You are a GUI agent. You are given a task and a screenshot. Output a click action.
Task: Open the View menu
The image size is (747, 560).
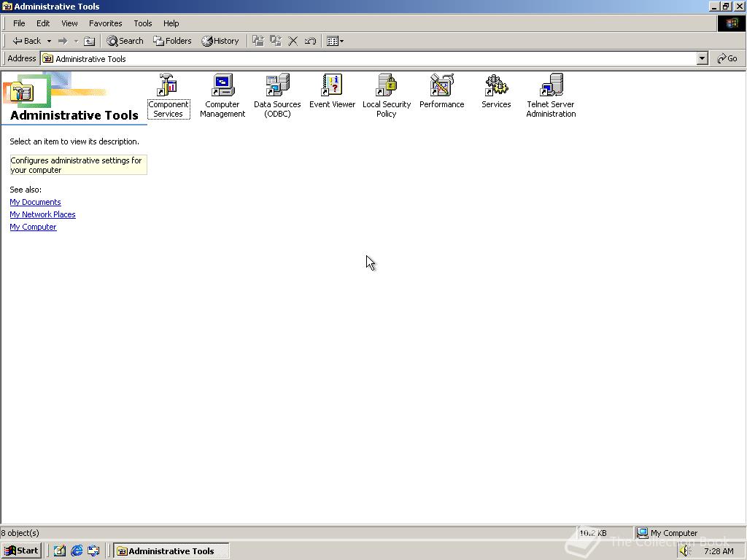click(x=69, y=23)
